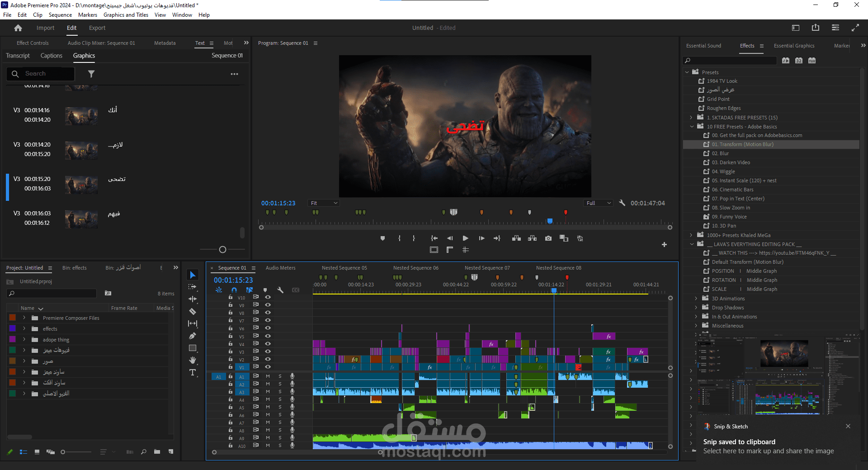Type in the Graphics panel Search field
The height and width of the screenshot is (470, 868).
[45, 74]
